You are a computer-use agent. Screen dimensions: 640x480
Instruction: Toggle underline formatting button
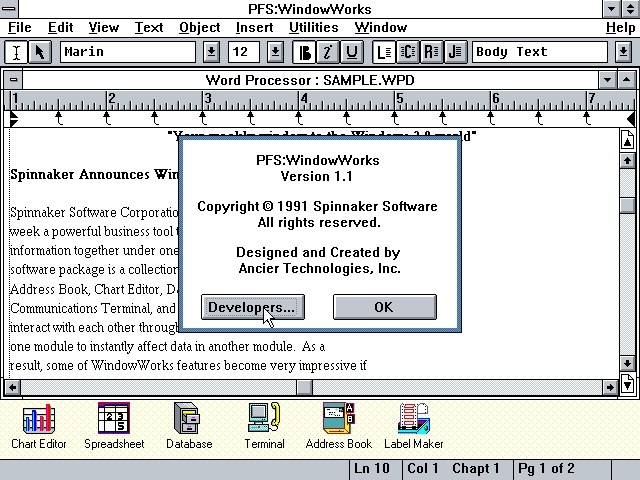(x=351, y=52)
